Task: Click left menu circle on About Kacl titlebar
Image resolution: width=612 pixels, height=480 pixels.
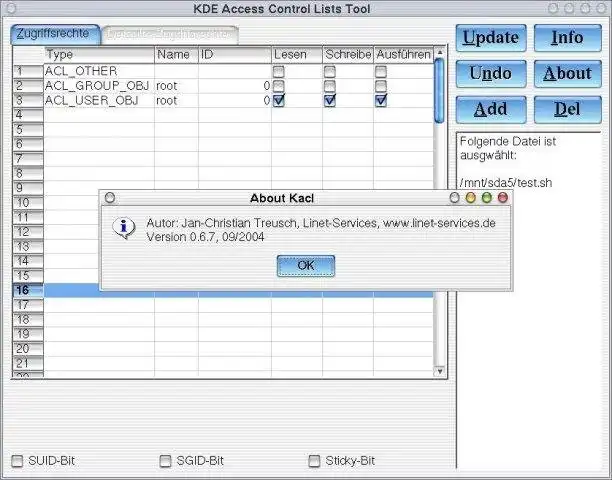Action: click(x=110, y=198)
